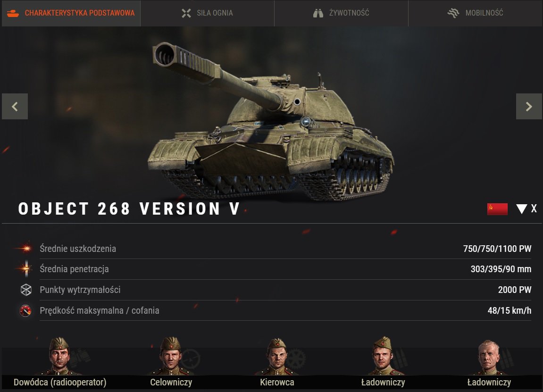Viewport: 543px width, 392px height.
Task: Click the crossed-guns icon in Siła ognia tab
Action: (186, 13)
